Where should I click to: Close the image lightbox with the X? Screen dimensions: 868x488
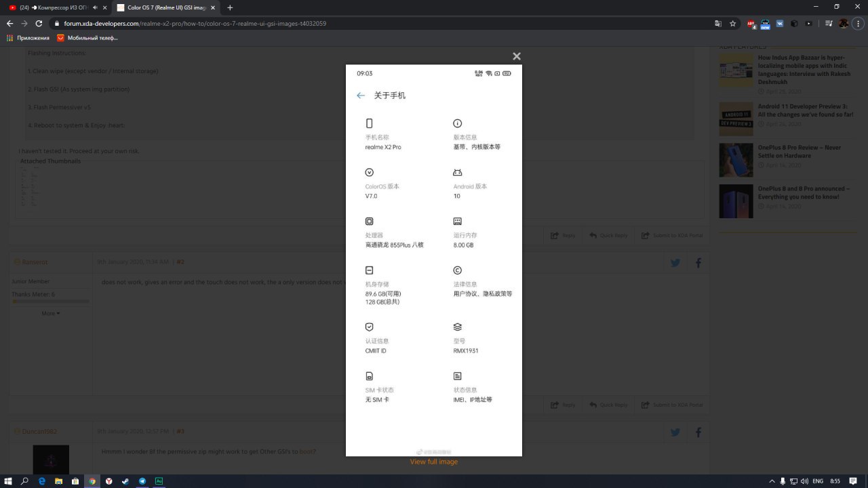[x=517, y=56]
